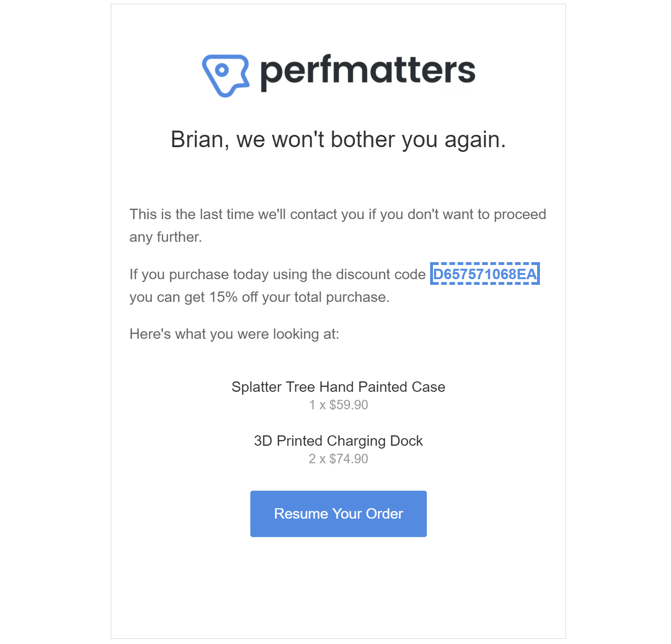The height and width of the screenshot is (644, 671).
Task: Click the perfmatters tag logo icon
Action: [226, 75]
